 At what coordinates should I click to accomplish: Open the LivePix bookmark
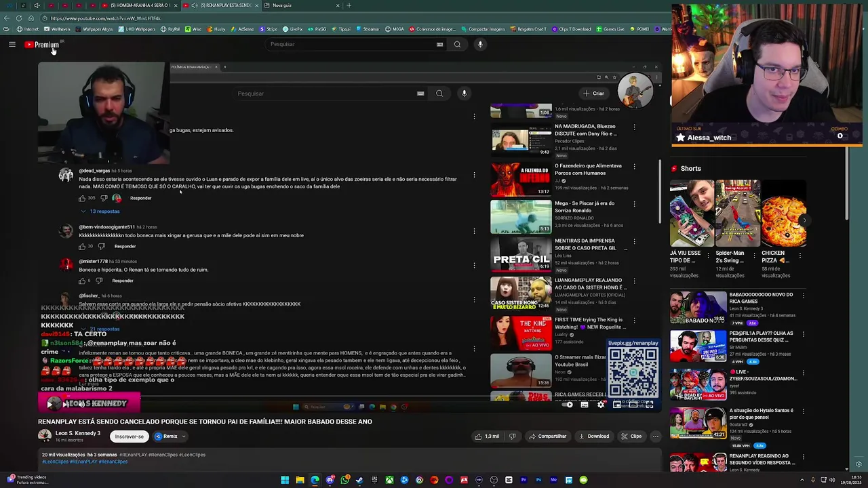[x=292, y=29]
